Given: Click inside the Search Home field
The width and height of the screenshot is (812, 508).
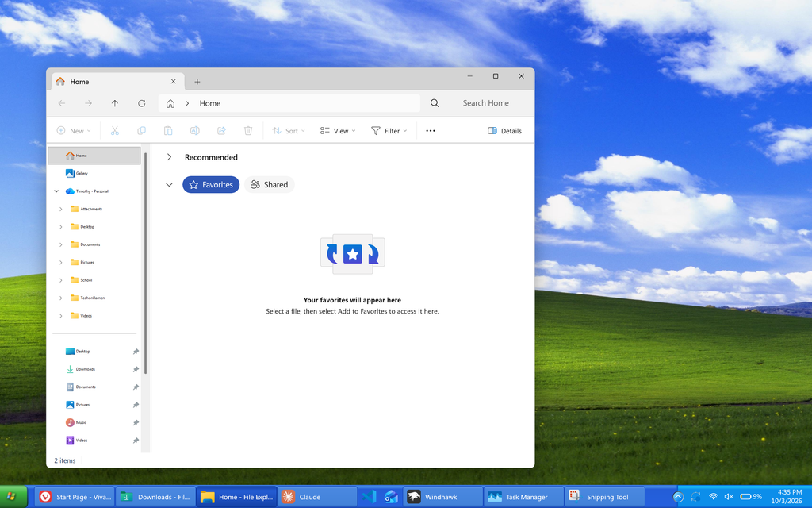Looking at the screenshot, I should pyautogui.click(x=486, y=103).
